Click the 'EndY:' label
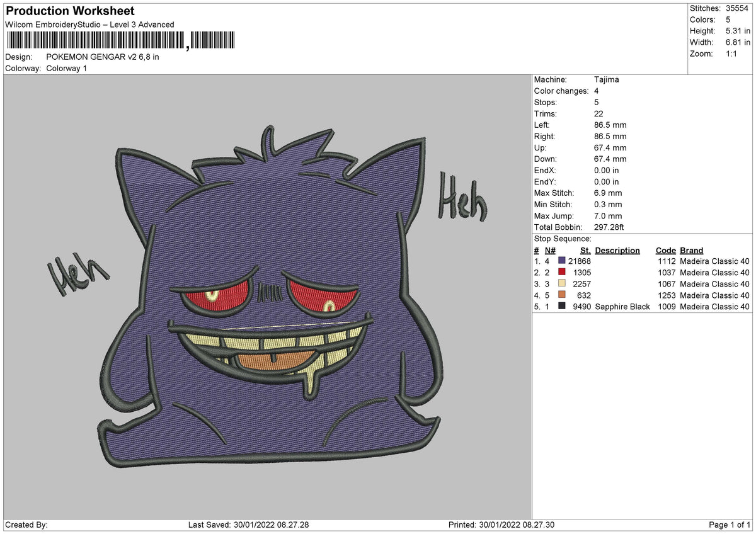This screenshot has height=534, width=756. pos(546,182)
